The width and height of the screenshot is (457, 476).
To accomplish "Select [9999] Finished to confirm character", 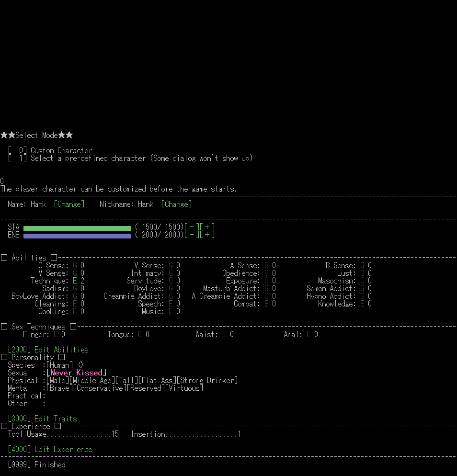I will pyautogui.click(x=36, y=465).
